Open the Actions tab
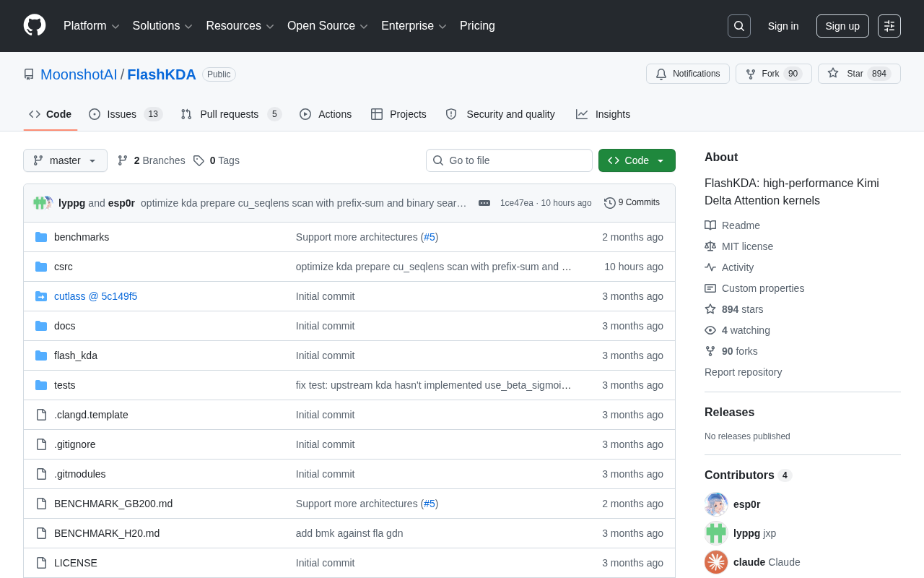 pos(326,114)
